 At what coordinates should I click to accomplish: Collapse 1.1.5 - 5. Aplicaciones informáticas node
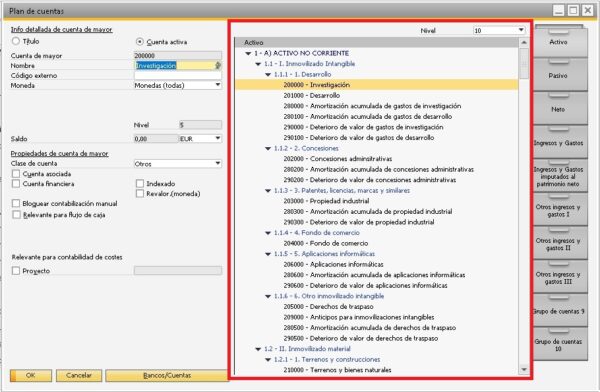tap(268, 254)
